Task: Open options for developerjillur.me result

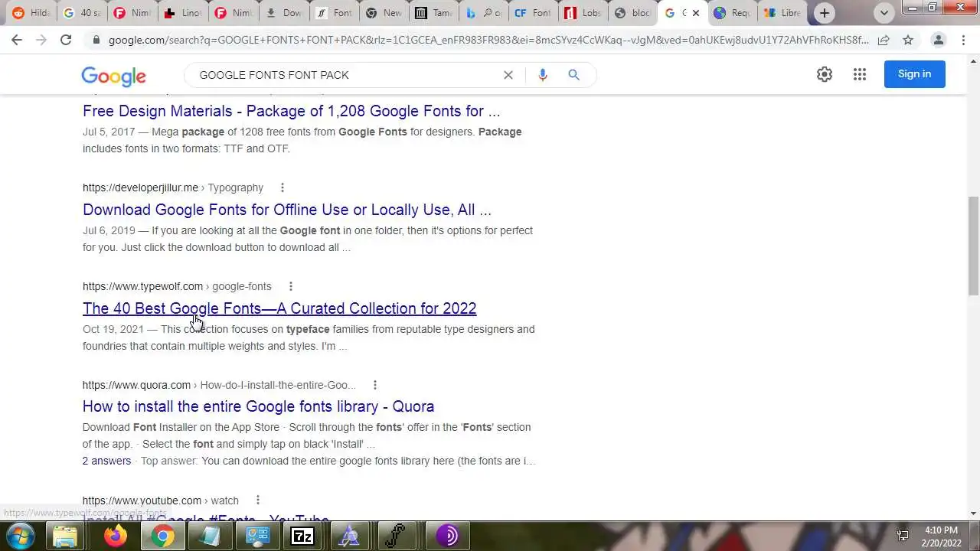Action: pyautogui.click(x=283, y=187)
